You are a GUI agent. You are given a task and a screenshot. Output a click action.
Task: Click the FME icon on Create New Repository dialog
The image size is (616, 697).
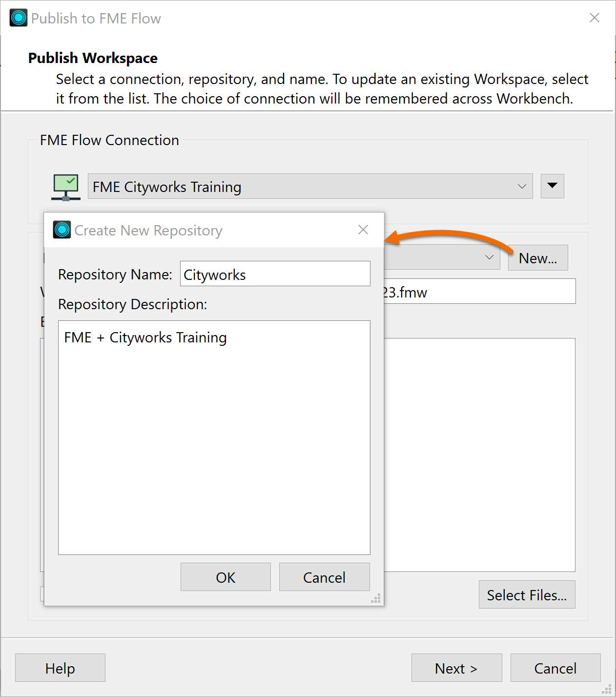(x=62, y=230)
